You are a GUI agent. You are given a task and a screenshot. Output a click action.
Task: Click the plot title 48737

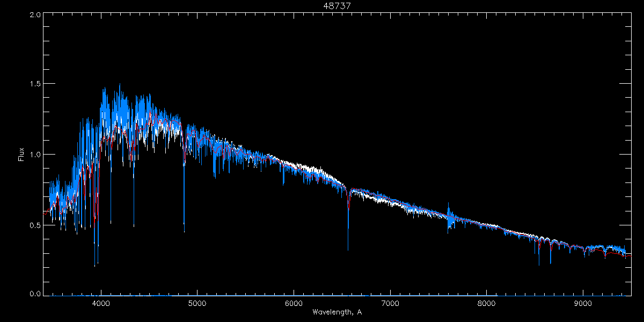(336, 6)
